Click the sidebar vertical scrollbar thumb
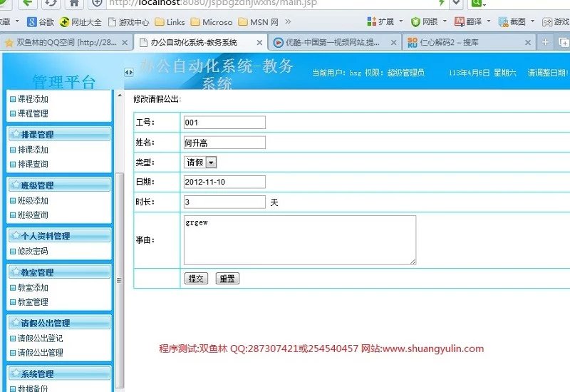This screenshot has height=392, width=570. [x=119, y=280]
